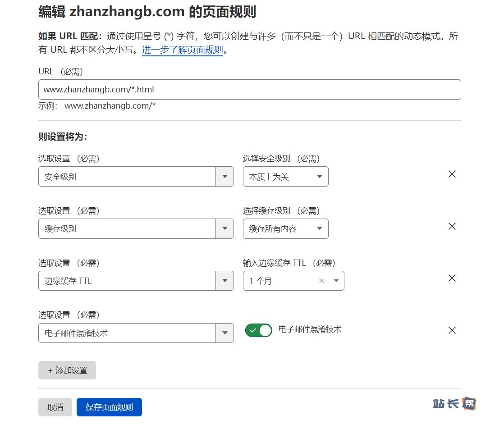The image size is (504, 429).
Task: Remove the 缓存级别 setting row
Action: 452,226
